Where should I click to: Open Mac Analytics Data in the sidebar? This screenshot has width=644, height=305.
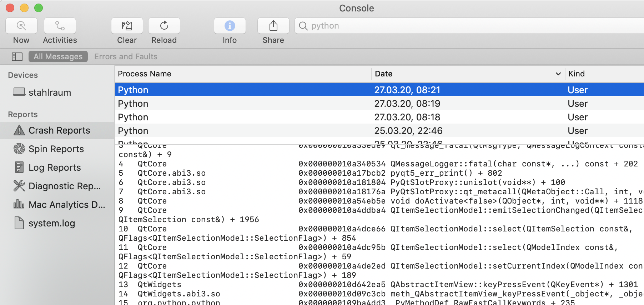pos(57,205)
